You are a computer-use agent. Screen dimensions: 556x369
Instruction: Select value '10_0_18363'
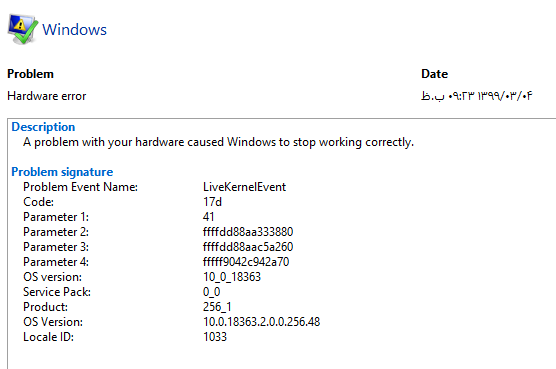click(232, 277)
